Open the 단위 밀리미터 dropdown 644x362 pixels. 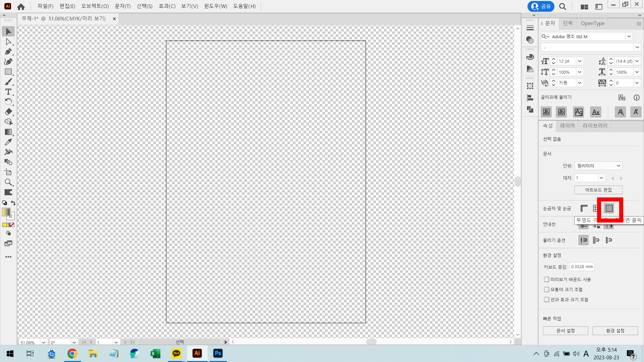[x=598, y=166]
